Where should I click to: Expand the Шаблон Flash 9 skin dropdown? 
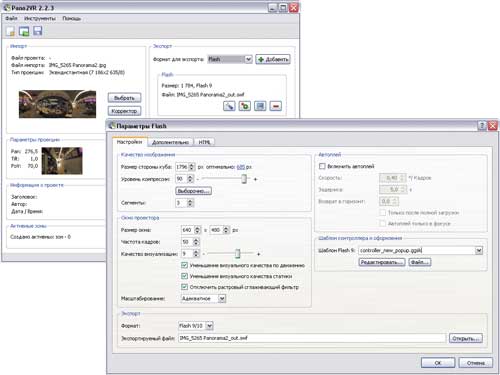479,250
